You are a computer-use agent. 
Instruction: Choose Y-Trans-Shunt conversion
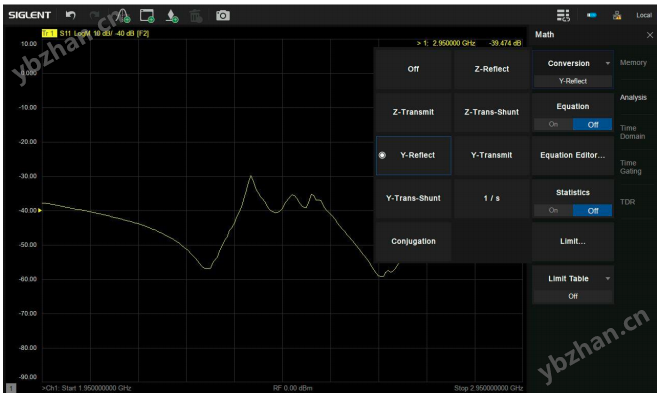pos(413,198)
